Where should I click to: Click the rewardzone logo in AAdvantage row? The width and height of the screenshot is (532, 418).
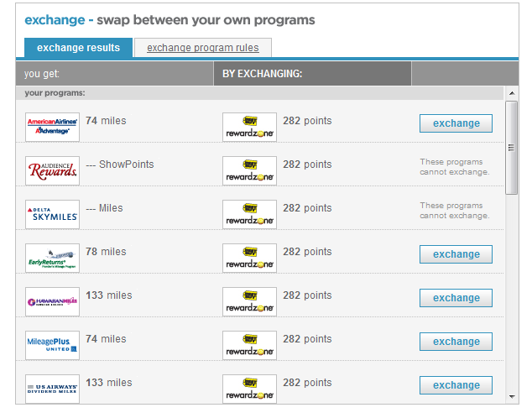[249, 127]
